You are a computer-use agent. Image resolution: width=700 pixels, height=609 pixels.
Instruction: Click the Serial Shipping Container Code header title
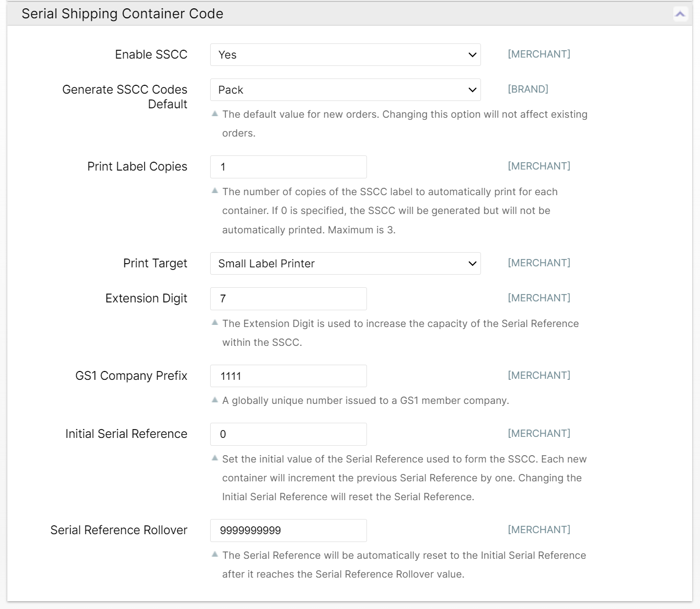tap(122, 14)
